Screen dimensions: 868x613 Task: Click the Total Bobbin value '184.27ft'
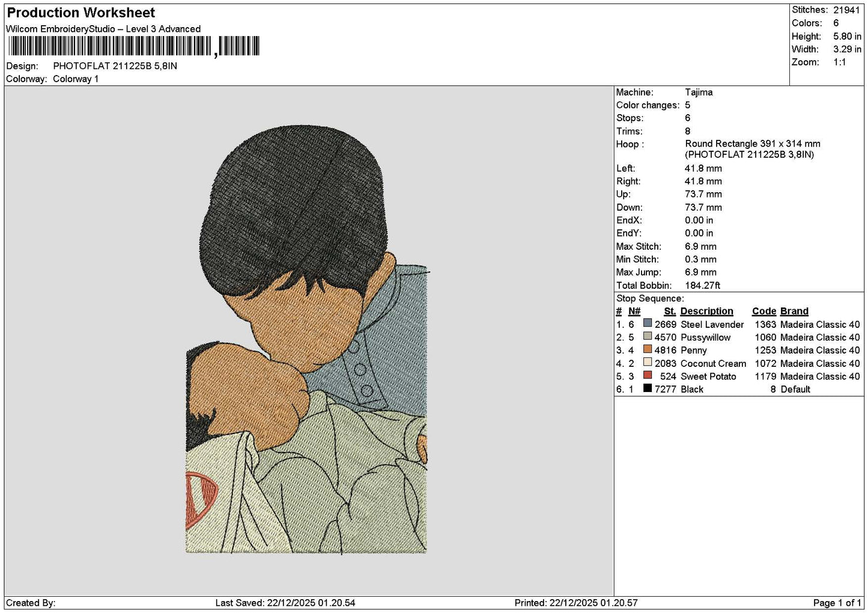702,286
